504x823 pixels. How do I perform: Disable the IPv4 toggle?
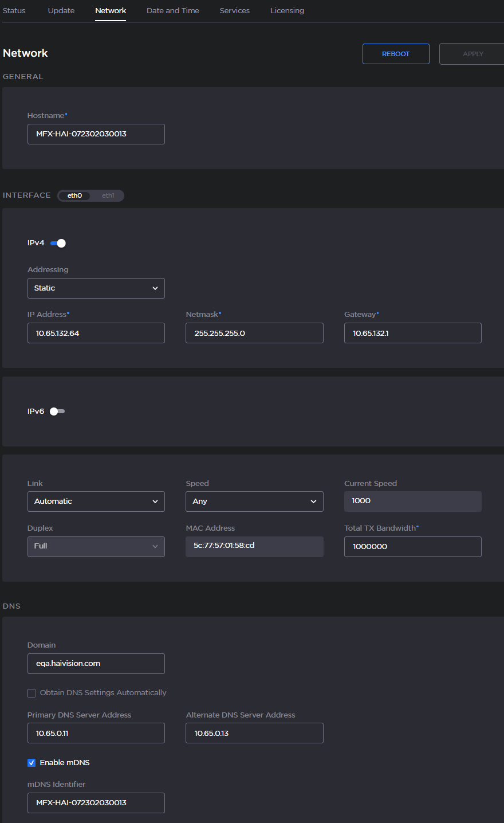[x=57, y=242]
